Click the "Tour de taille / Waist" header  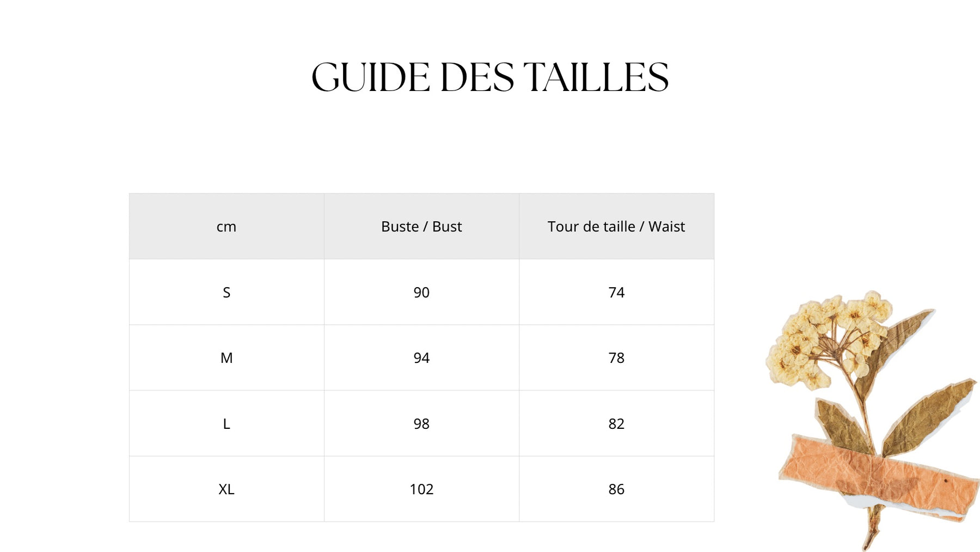point(616,227)
